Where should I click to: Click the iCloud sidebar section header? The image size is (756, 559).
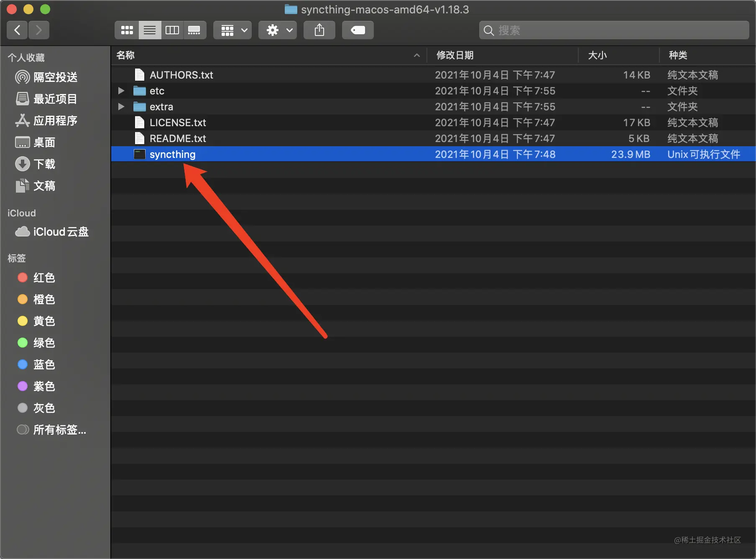pyautogui.click(x=21, y=213)
